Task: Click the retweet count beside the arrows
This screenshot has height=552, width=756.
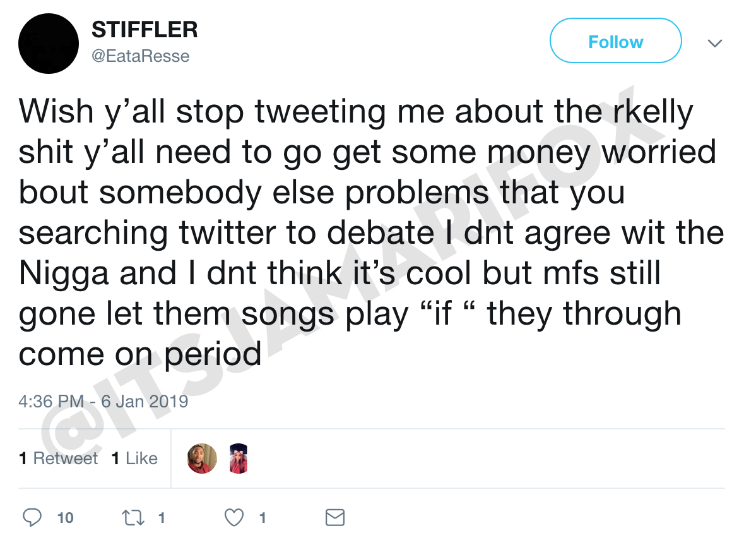Action: coord(162,519)
